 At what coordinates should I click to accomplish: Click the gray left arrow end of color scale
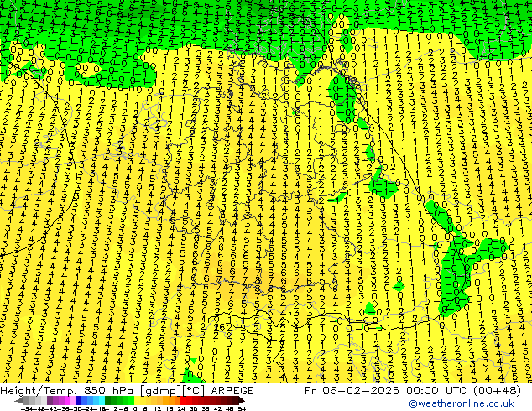pyautogui.click(x=19, y=400)
